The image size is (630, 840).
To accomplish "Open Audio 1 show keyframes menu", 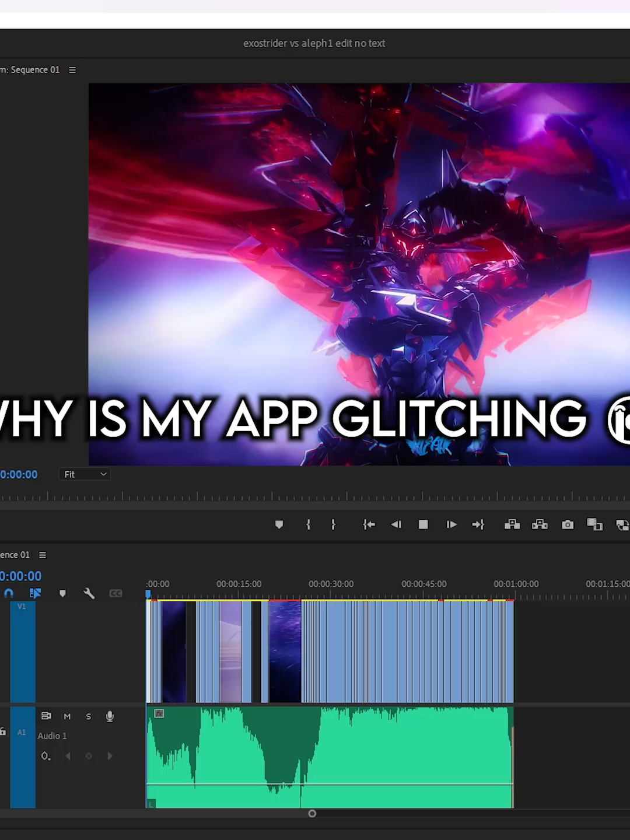I will [x=45, y=756].
